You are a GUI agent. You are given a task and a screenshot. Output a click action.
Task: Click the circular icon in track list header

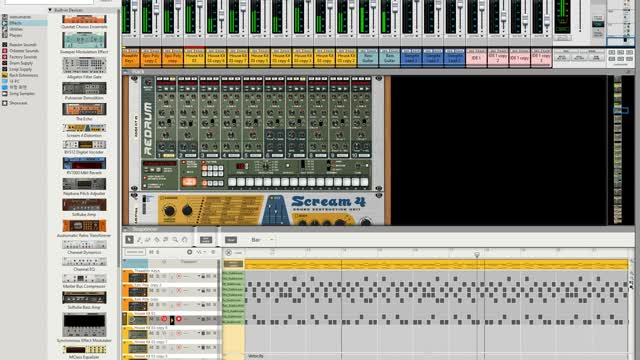click(x=189, y=252)
